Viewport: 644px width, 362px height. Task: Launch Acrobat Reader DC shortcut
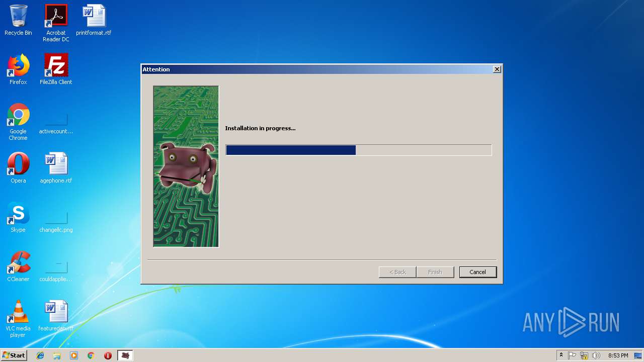click(x=56, y=23)
